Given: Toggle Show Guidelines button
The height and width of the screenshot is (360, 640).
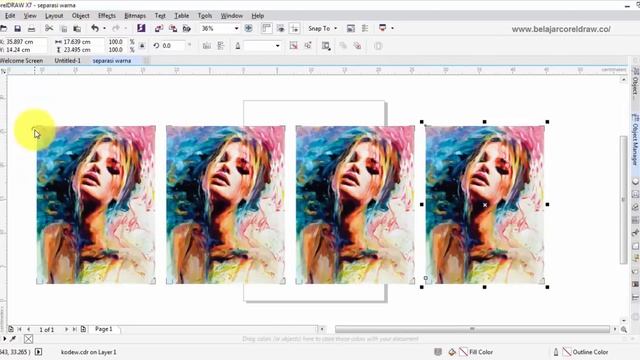Looking at the screenshot, I should tap(294, 28).
